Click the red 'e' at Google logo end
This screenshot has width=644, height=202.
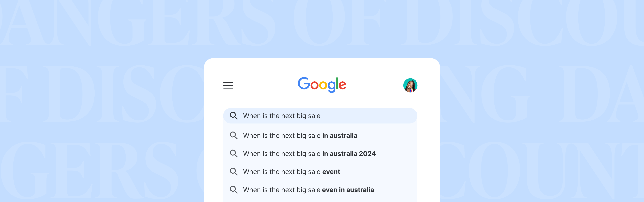[342, 85]
